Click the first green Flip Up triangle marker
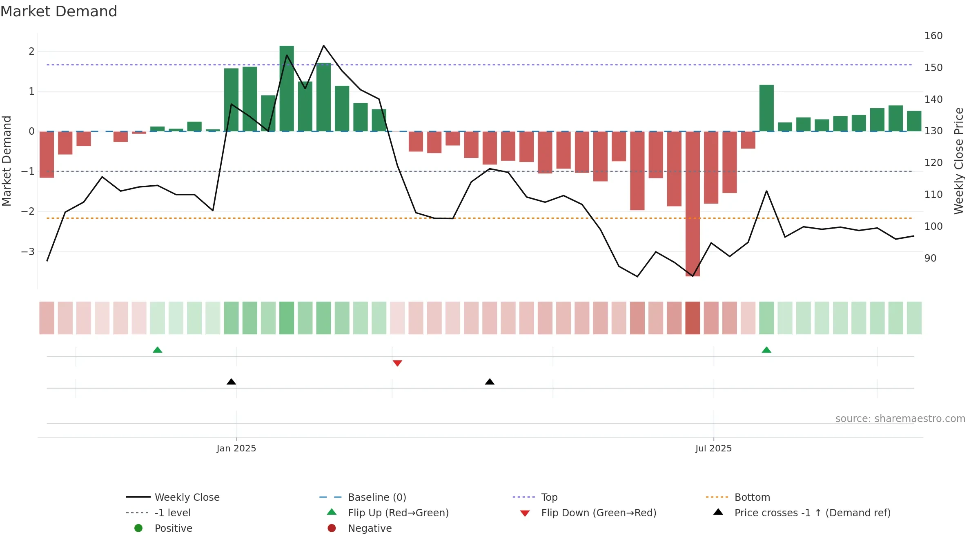 pyautogui.click(x=157, y=350)
